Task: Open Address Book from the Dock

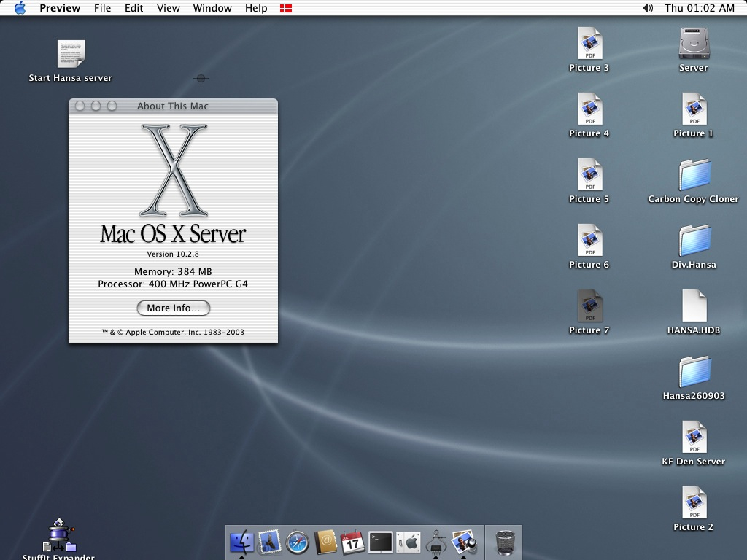Action: point(325,542)
